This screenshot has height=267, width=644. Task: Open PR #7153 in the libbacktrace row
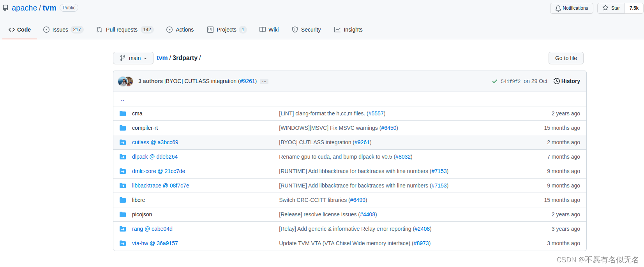coord(439,186)
